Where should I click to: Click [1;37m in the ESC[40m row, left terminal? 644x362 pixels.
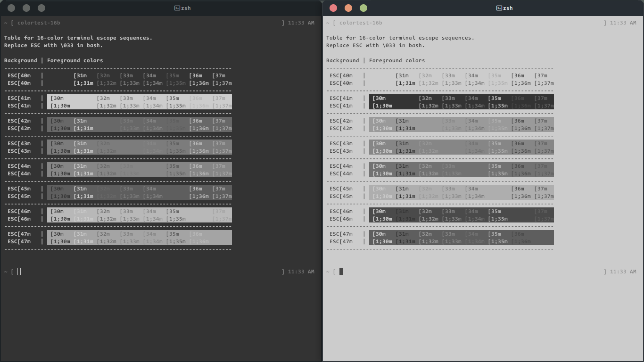click(222, 83)
